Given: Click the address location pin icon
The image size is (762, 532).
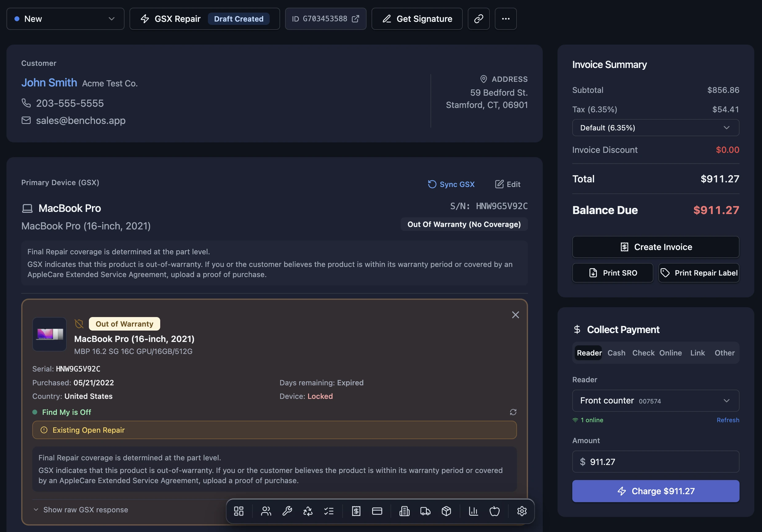Looking at the screenshot, I should coord(483,79).
